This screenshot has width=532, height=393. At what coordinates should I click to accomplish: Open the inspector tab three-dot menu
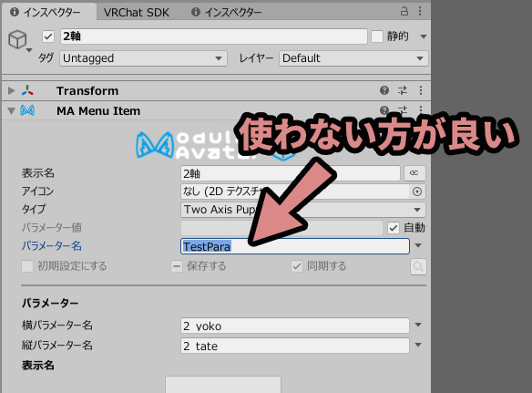point(420,12)
